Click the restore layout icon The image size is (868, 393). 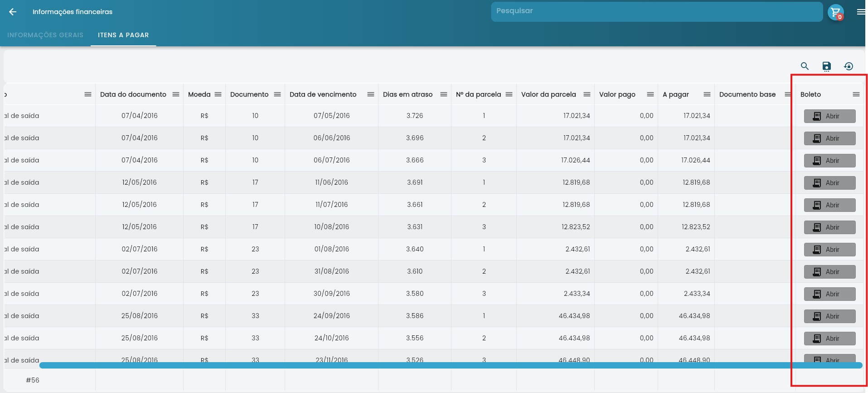(849, 66)
